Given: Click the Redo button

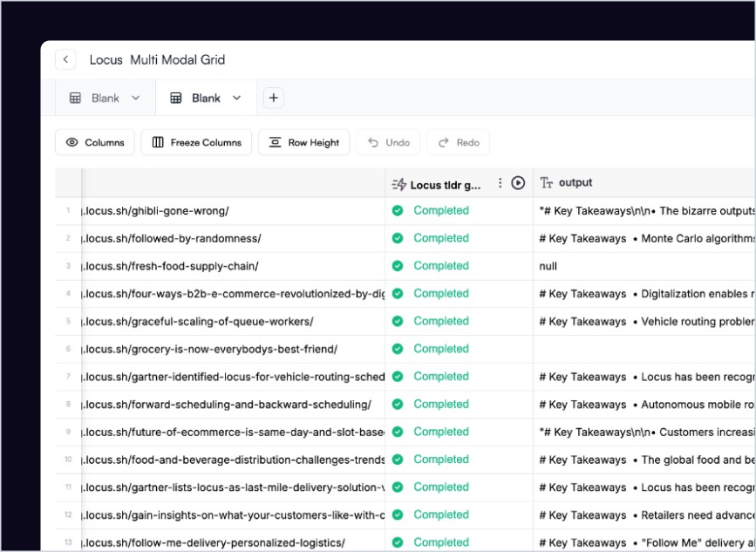Looking at the screenshot, I should pos(458,142).
